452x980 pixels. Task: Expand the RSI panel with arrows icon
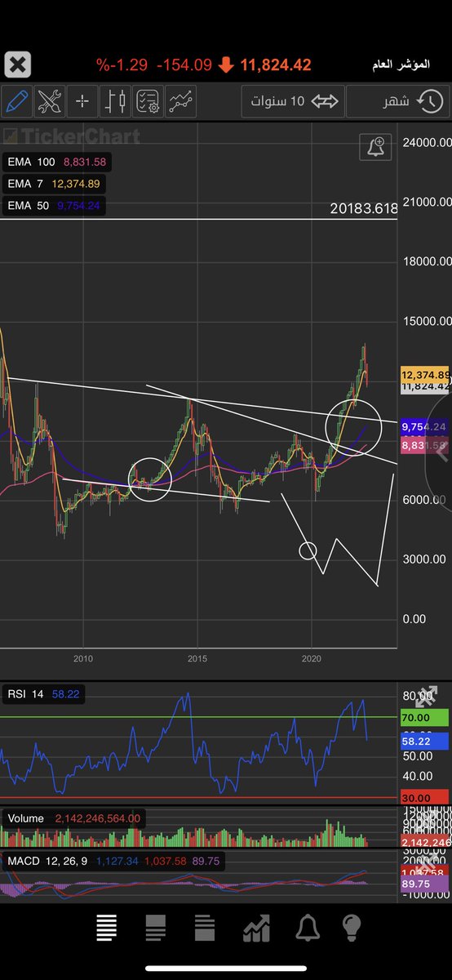point(426,697)
